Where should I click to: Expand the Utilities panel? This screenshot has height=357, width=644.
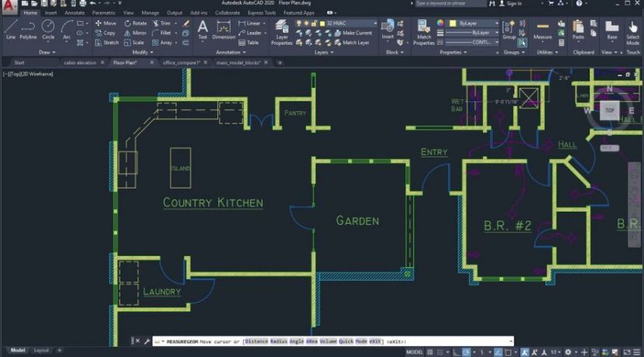pos(548,53)
